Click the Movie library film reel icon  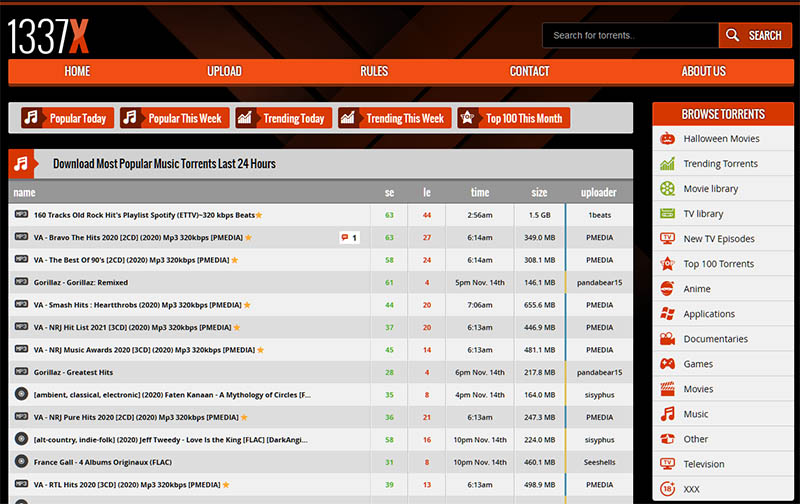[x=667, y=188]
